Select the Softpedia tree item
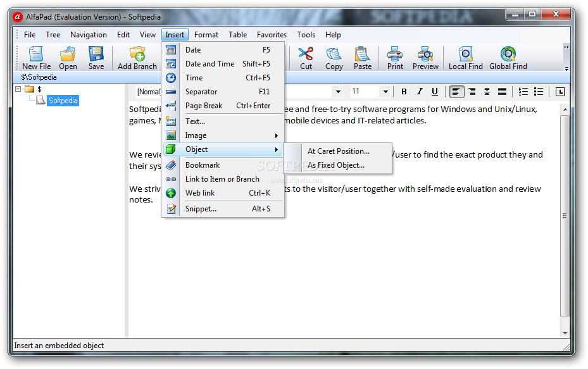 pos(63,101)
